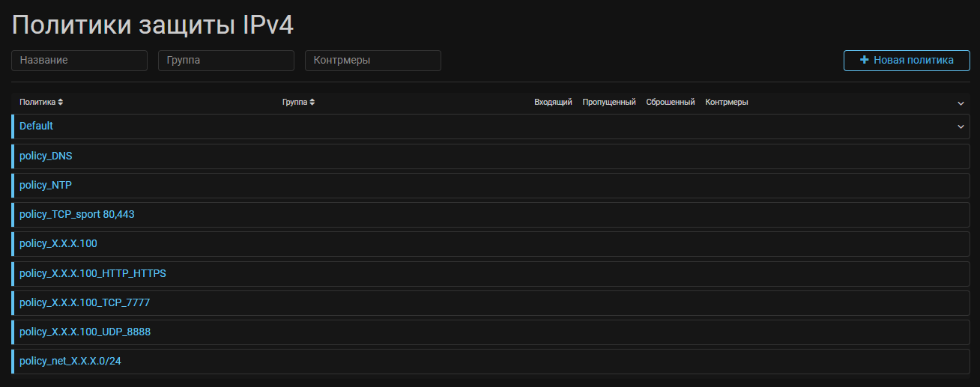Image resolution: width=980 pixels, height=387 pixels.
Task: Expand the Default policy row chevron
Action: click(x=961, y=127)
